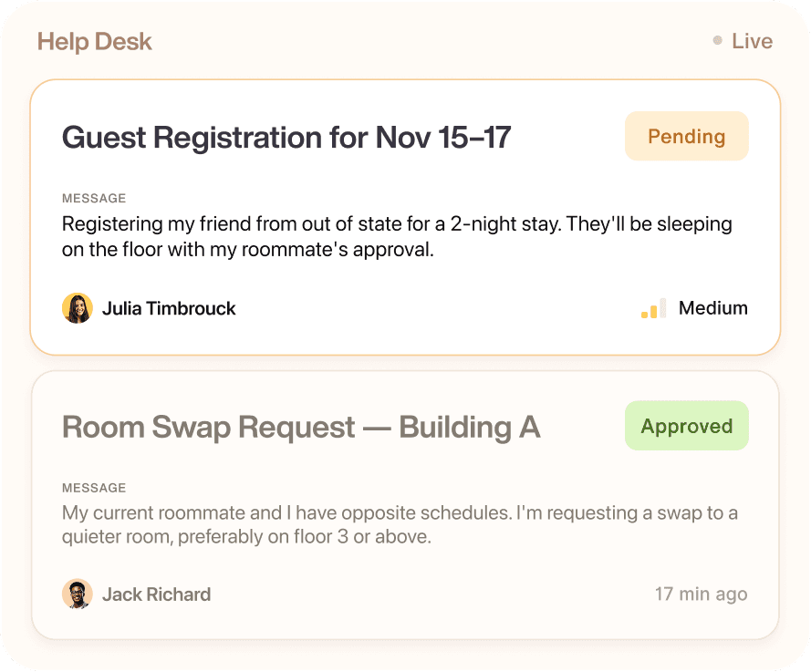Toggle the Approved status badge
This screenshot has height=672, width=811.
click(x=686, y=425)
